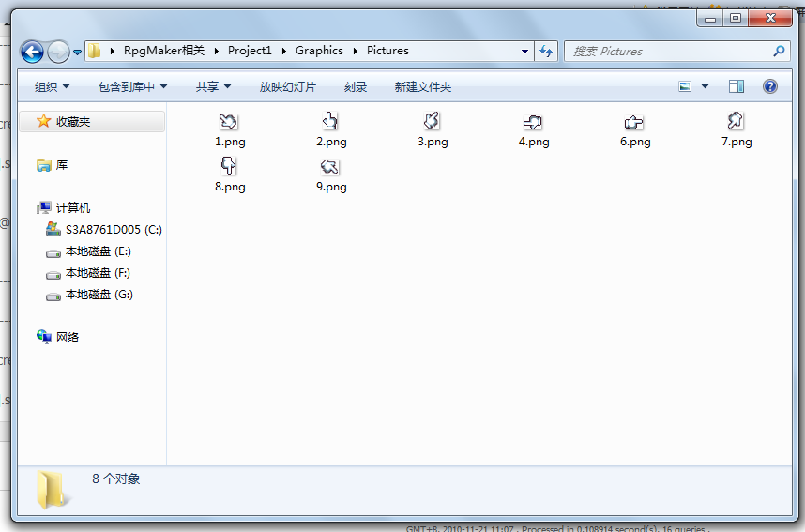Image resolution: width=805 pixels, height=532 pixels.
Task: Select the 7.png hand cursor icon
Action: (x=736, y=121)
